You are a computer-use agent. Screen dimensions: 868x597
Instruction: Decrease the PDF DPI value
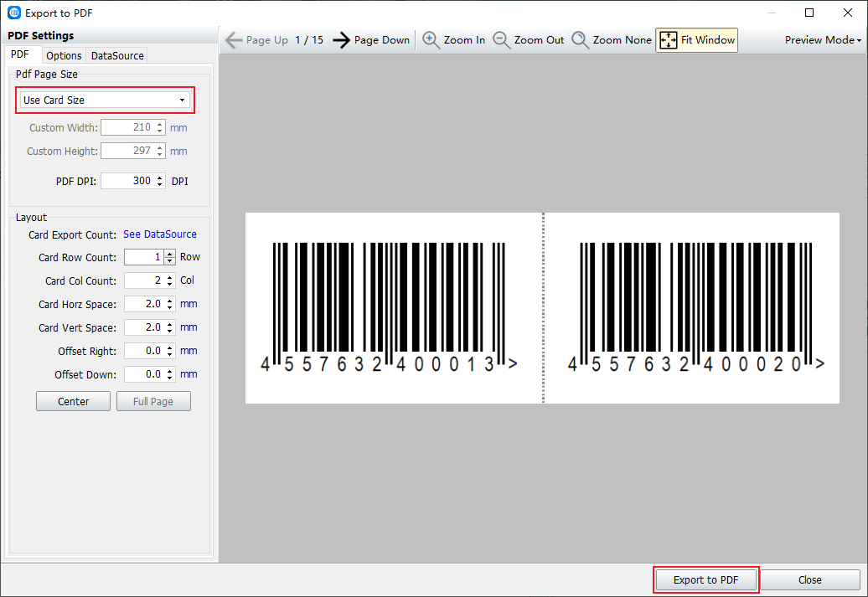tap(160, 185)
